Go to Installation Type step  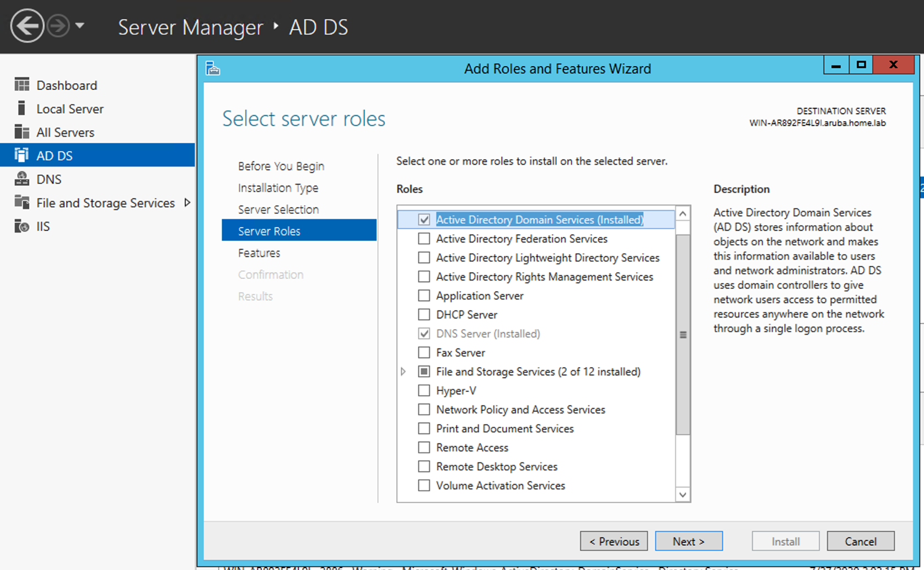(x=278, y=187)
